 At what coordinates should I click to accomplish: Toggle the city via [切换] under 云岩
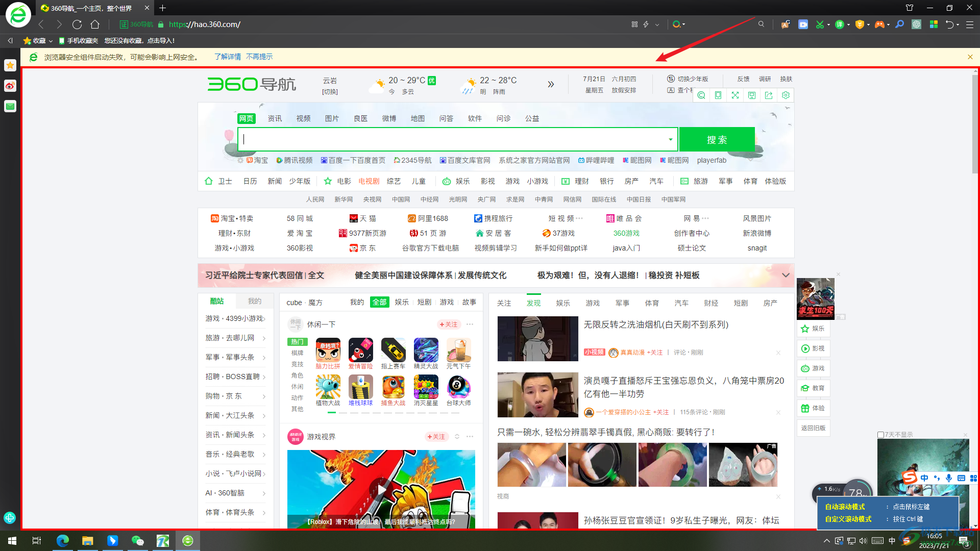pyautogui.click(x=330, y=92)
